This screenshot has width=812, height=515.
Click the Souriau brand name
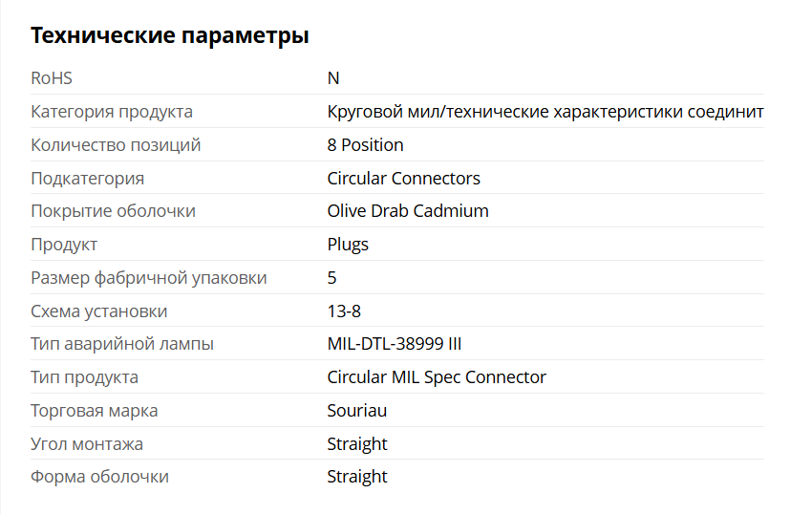click(357, 411)
